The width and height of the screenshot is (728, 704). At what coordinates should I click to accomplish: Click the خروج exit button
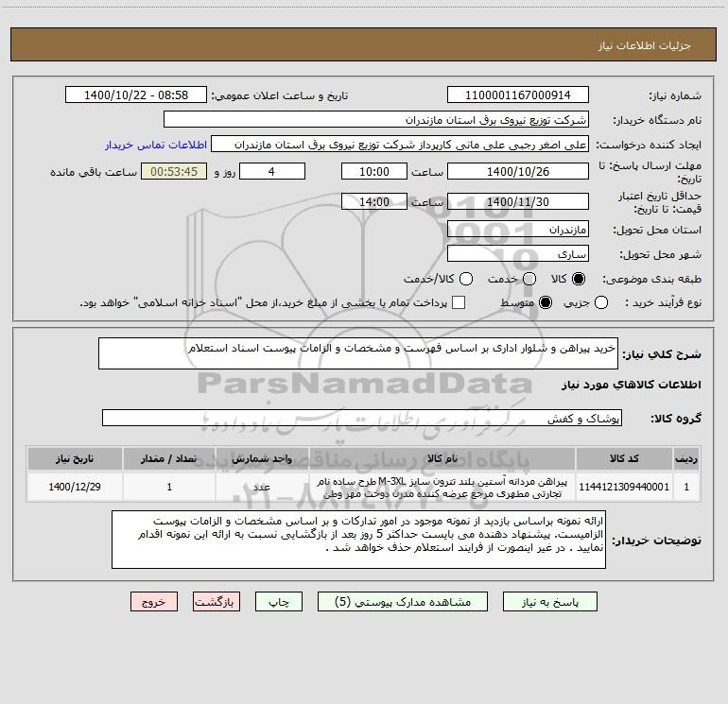[x=154, y=602]
